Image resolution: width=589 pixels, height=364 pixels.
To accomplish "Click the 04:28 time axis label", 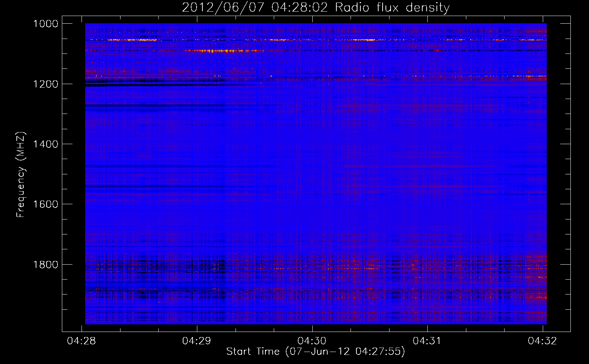I will tap(82, 341).
